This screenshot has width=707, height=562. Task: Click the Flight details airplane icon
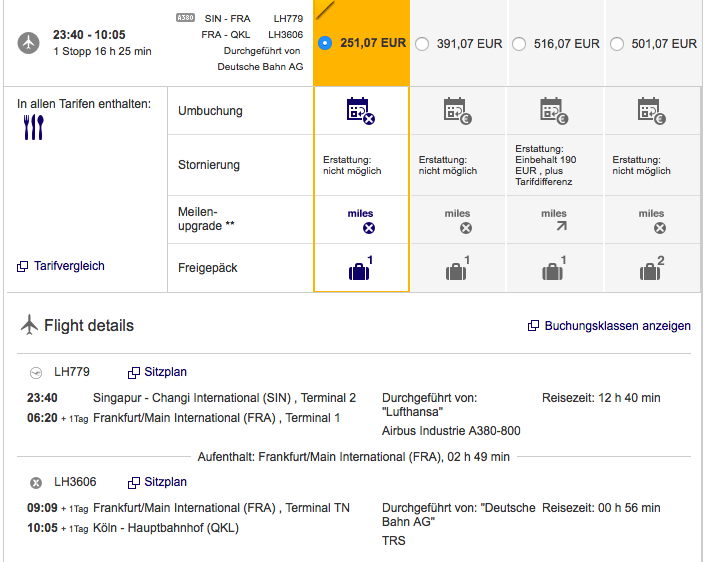[29, 325]
